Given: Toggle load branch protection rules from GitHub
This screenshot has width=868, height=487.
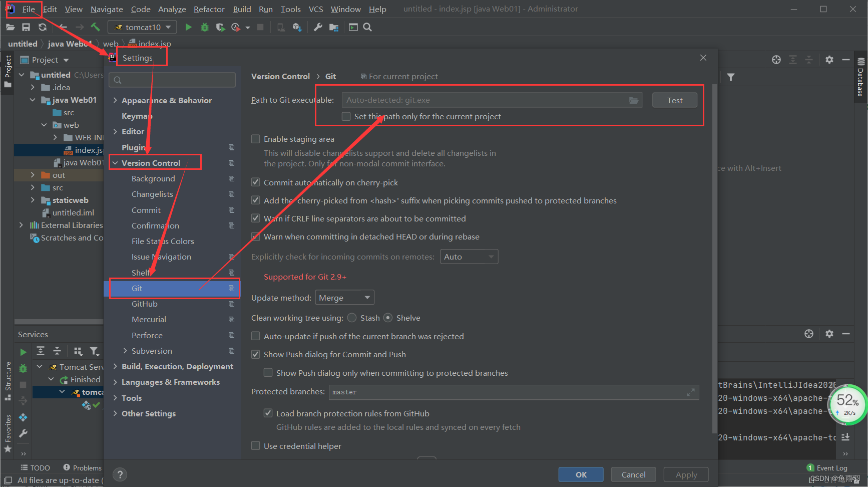Looking at the screenshot, I should pos(268,413).
